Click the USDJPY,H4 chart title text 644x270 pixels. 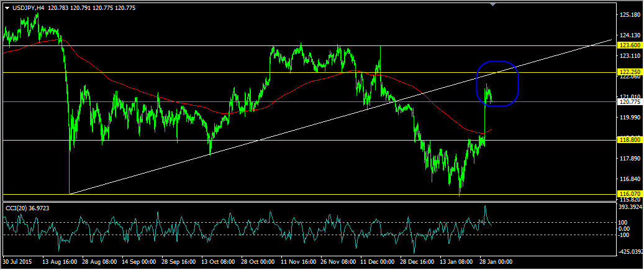(28, 8)
